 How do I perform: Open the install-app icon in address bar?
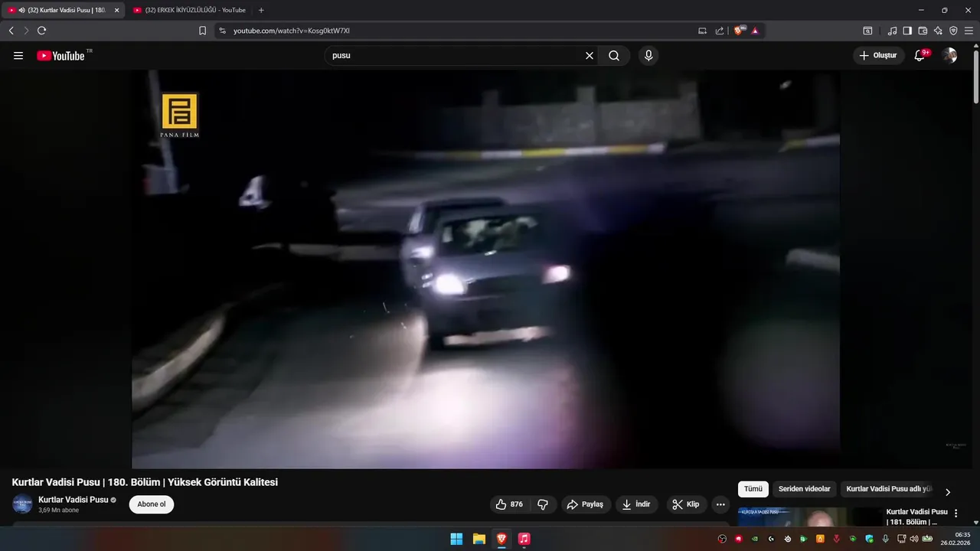702,31
